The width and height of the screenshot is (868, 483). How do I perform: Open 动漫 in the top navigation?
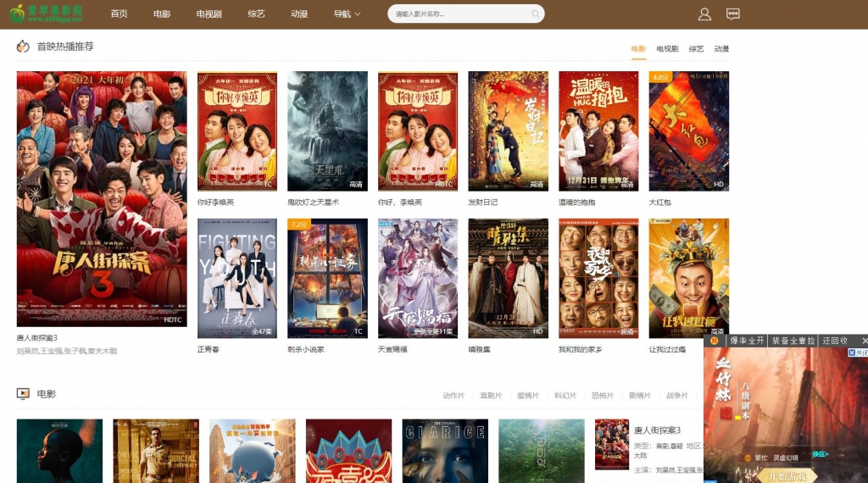(299, 14)
